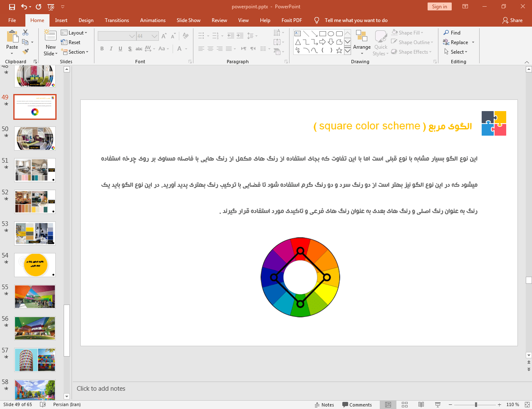Click Reset in the Slides group
This screenshot has height=409, width=532.
71,42
